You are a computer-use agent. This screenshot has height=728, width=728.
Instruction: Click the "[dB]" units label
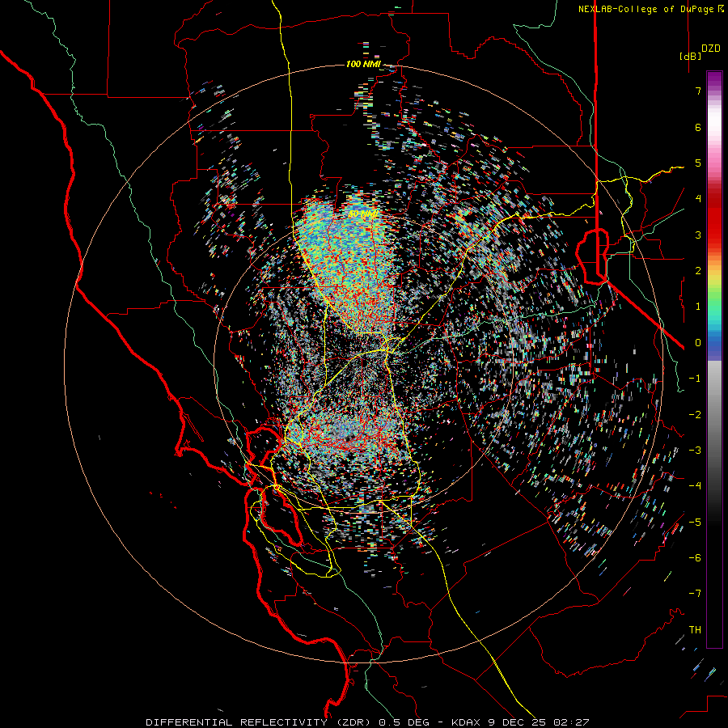(x=691, y=56)
